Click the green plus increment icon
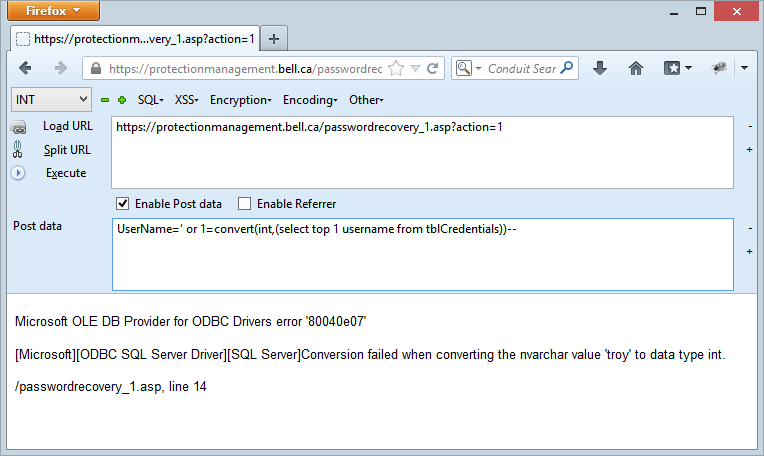Screen dimensions: 764x456 coord(122,100)
